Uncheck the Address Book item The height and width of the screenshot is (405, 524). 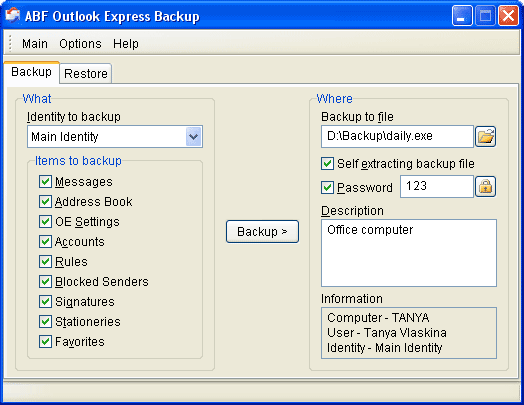point(45,201)
